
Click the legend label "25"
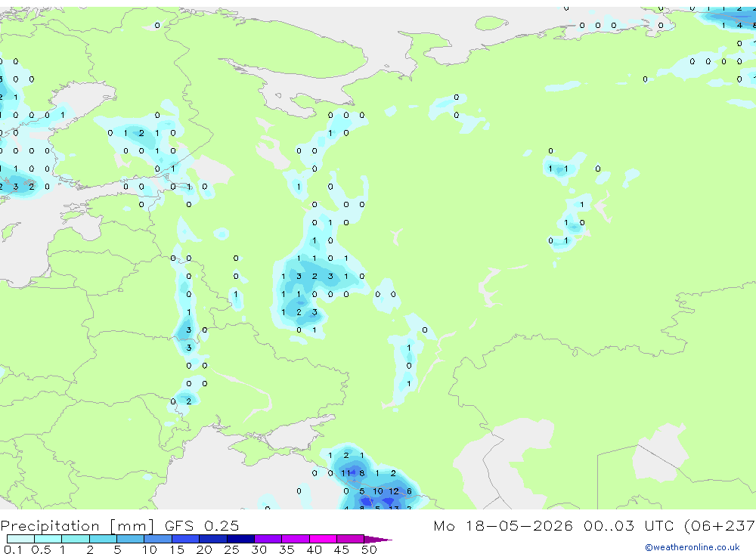[x=231, y=549]
